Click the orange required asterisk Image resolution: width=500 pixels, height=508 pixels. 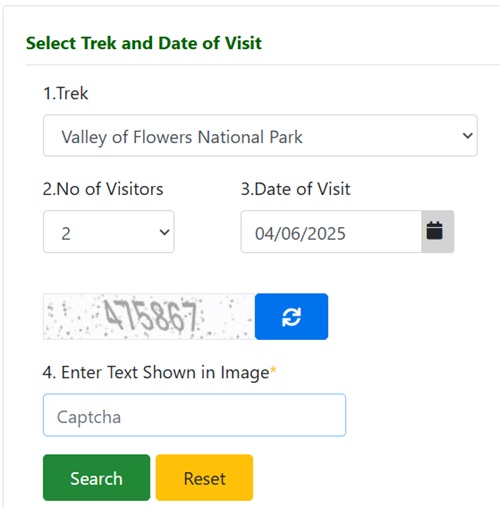coord(273,369)
